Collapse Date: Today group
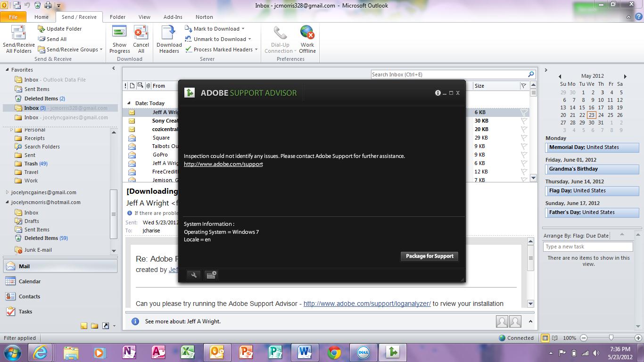 pyautogui.click(x=129, y=103)
